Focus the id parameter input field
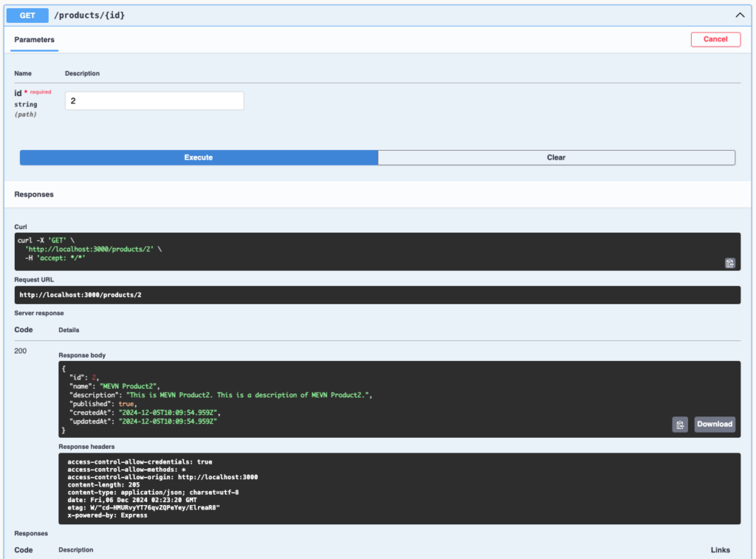This screenshot has width=756, height=559. [x=154, y=101]
